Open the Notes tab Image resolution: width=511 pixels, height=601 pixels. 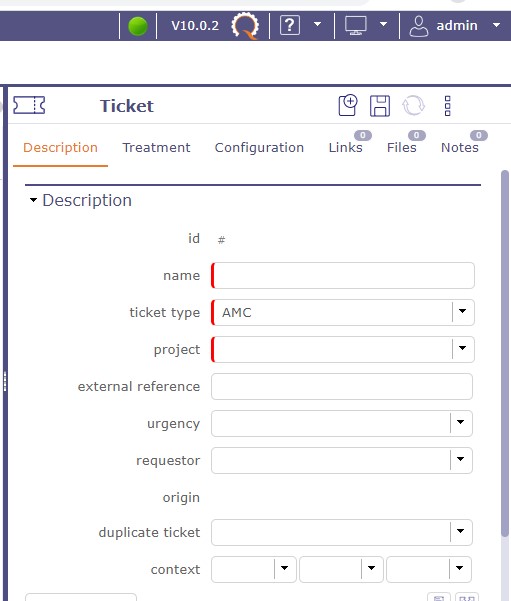coord(460,148)
